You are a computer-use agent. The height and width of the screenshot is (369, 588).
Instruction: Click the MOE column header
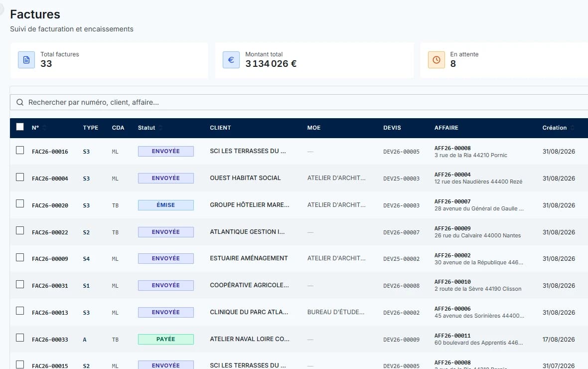[314, 128]
